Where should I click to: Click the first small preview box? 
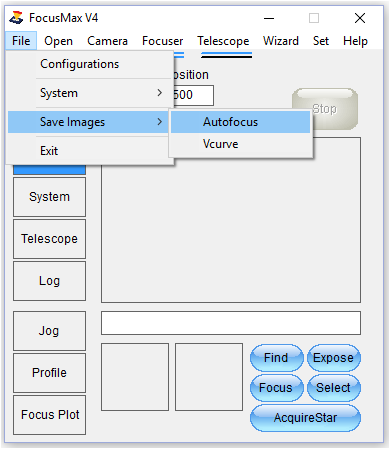pyautogui.click(x=135, y=377)
